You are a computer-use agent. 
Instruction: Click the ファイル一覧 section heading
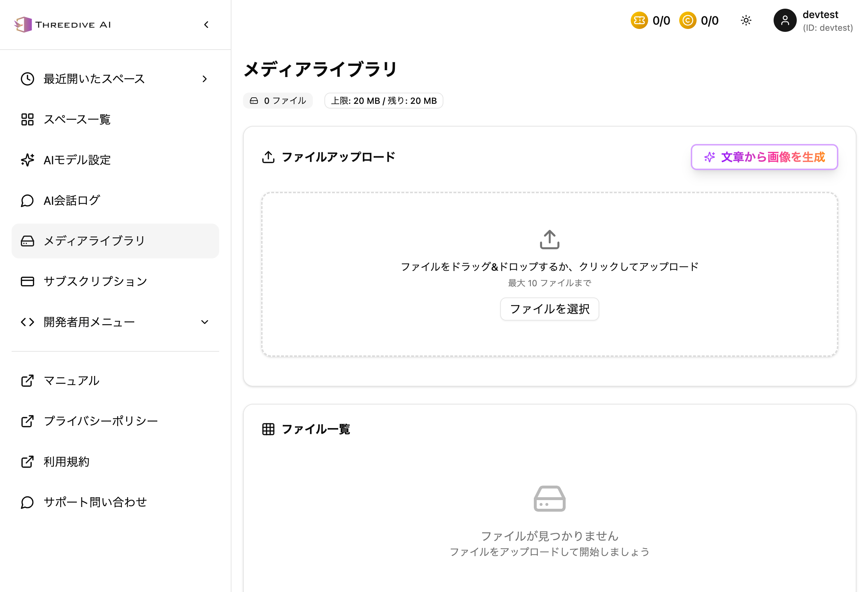point(316,430)
